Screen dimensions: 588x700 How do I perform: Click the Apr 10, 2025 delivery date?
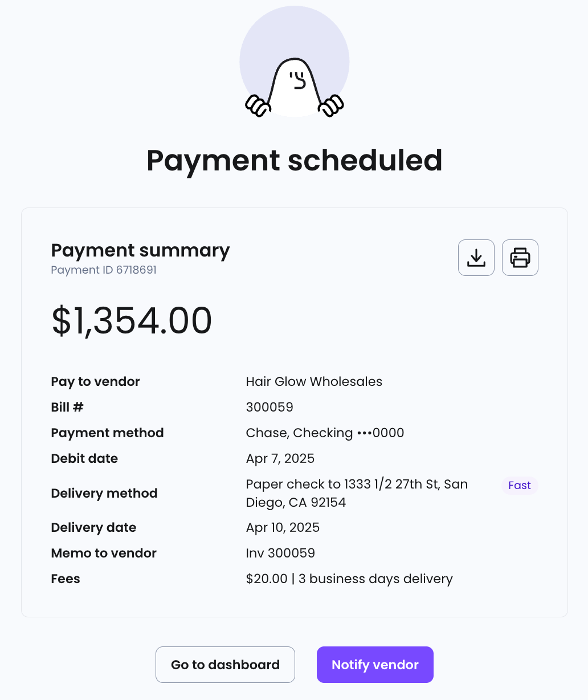coord(283,527)
